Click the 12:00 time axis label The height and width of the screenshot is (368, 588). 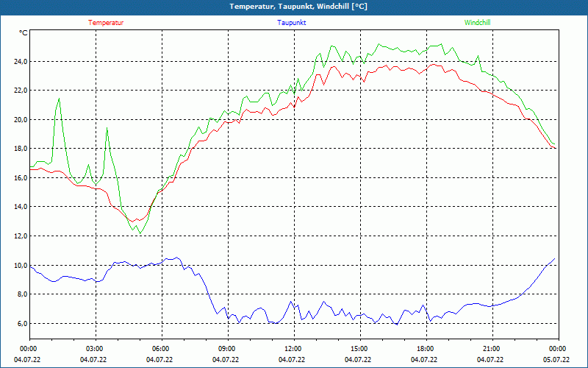294,349
